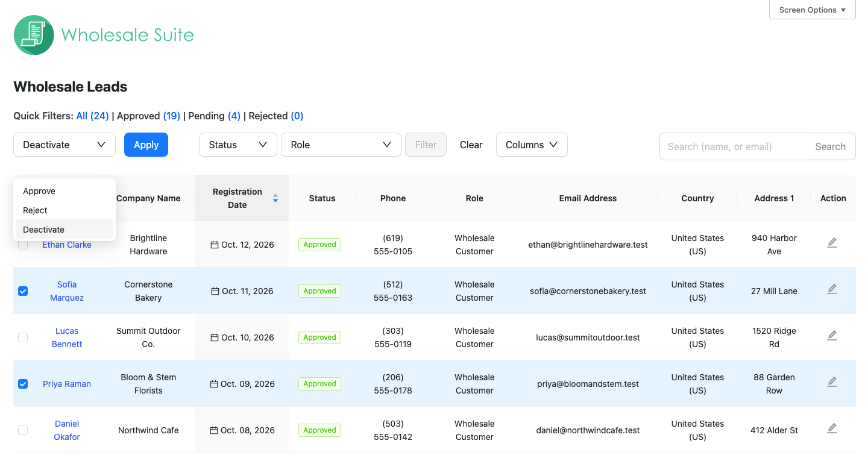Expand Screen Options panel

pyautogui.click(x=813, y=10)
